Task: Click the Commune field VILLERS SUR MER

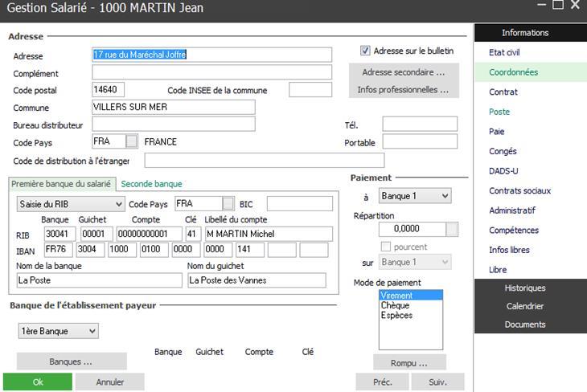Action: 174,107
